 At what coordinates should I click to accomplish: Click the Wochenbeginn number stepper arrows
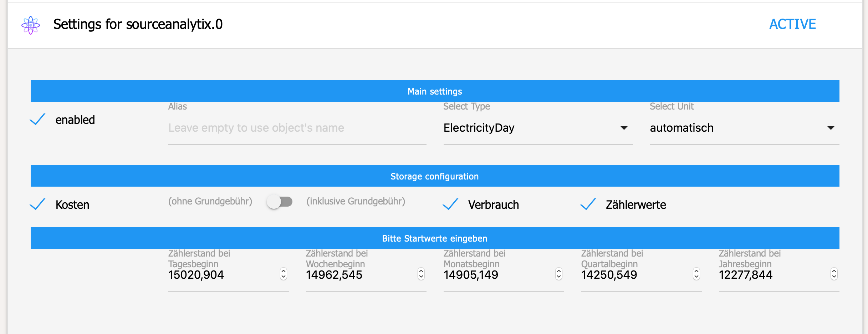421,274
